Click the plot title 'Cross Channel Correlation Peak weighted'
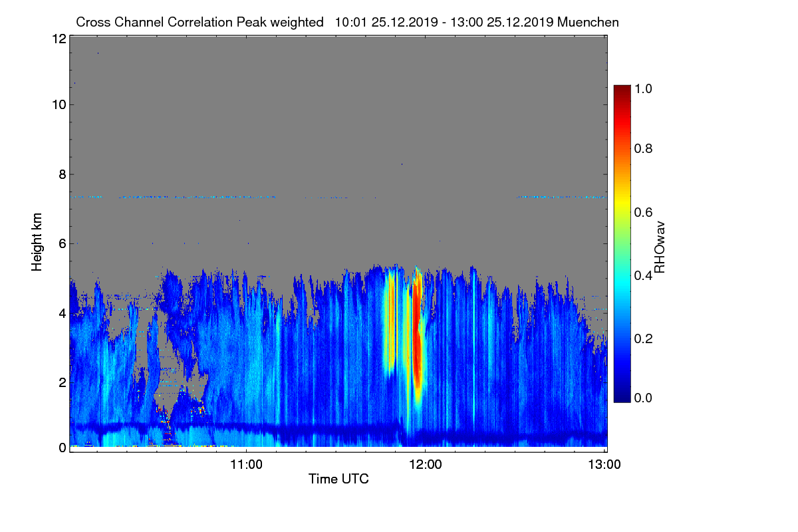This screenshot has height=532, width=798. coord(199,22)
